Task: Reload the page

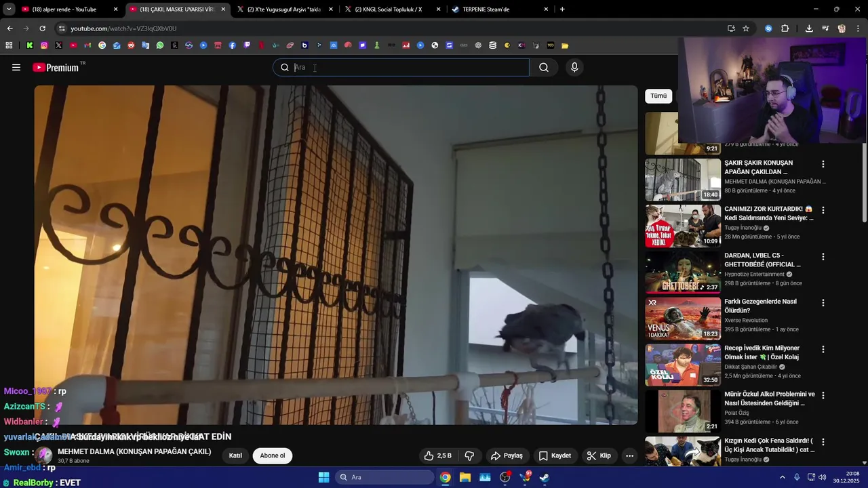Action: pos(42,28)
